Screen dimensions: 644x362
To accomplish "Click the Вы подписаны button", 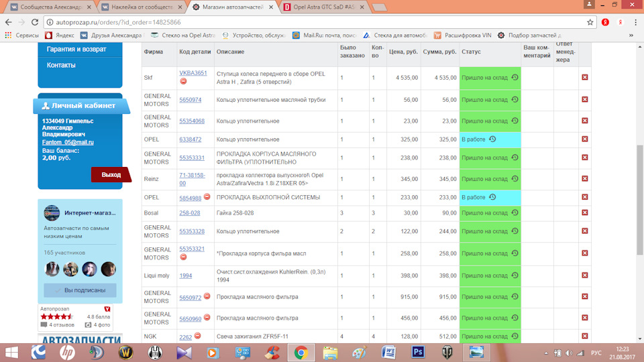I will pyautogui.click(x=80, y=290).
